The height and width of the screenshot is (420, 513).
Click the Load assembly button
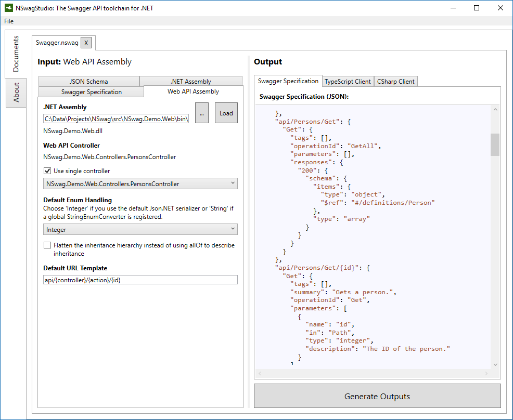(x=226, y=113)
